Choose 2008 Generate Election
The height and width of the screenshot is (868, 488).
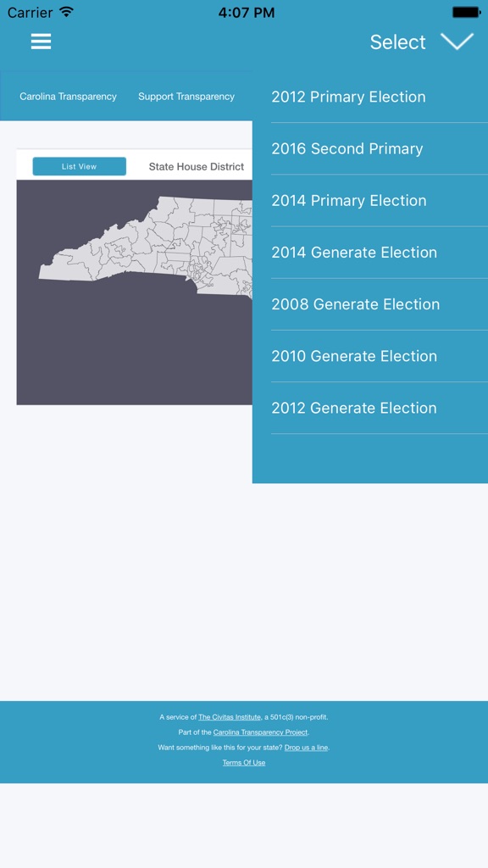click(354, 304)
